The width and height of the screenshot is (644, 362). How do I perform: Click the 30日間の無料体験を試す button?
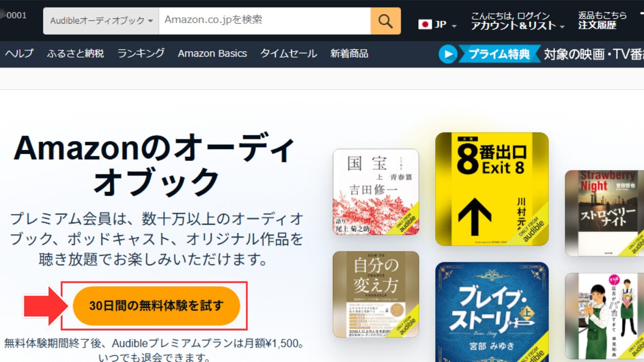(157, 306)
